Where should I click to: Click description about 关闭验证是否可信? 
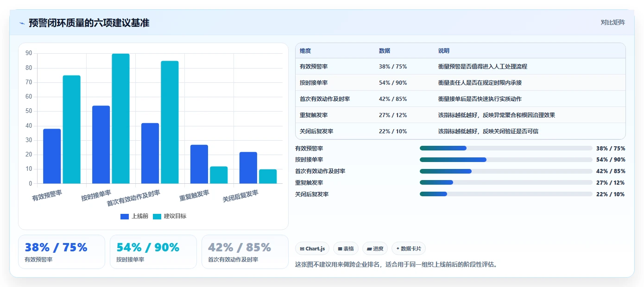pos(488,131)
